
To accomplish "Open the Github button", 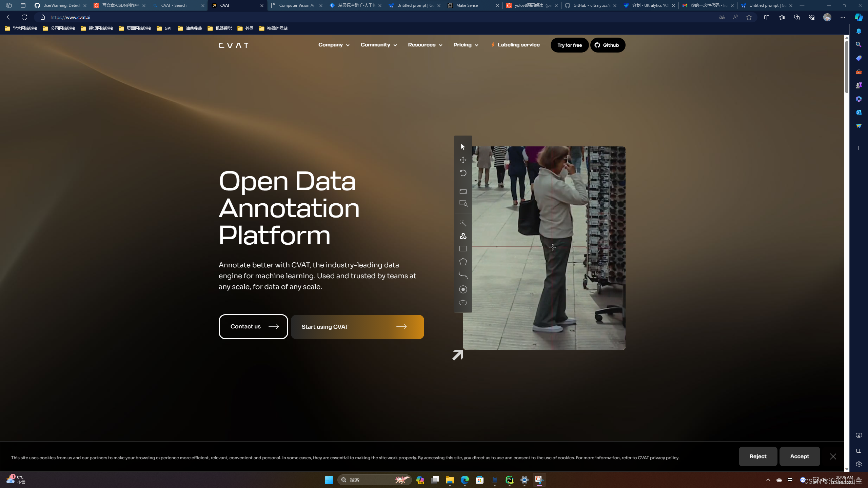I will 608,45.
